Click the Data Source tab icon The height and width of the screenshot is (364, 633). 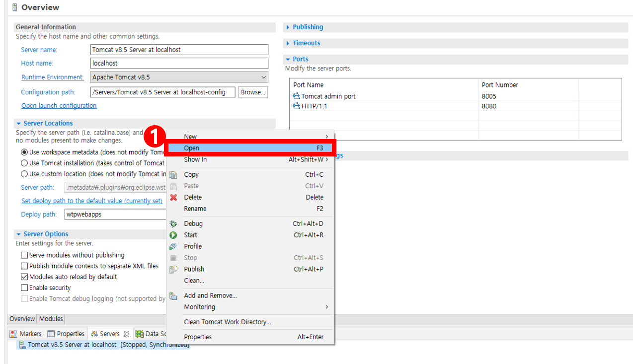click(x=140, y=334)
